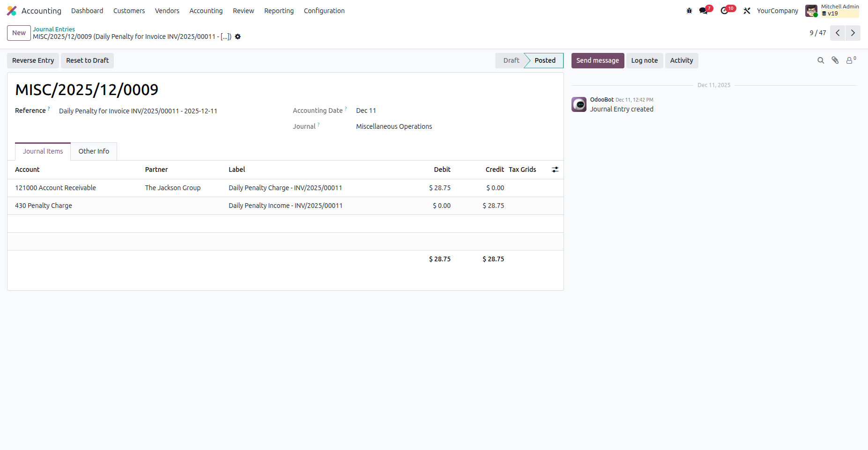Click the wrench tools icon in top bar
This screenshot has height=450, width=868.
(747, 11)
